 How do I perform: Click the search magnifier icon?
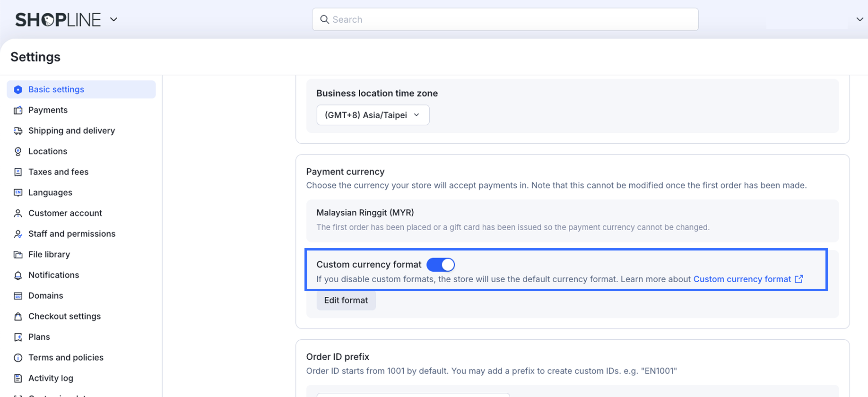(x=324, y=19)
